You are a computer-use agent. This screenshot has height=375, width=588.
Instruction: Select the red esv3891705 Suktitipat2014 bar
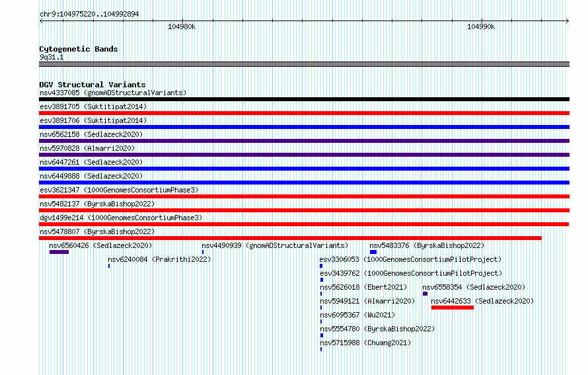[x=304, y=113]
